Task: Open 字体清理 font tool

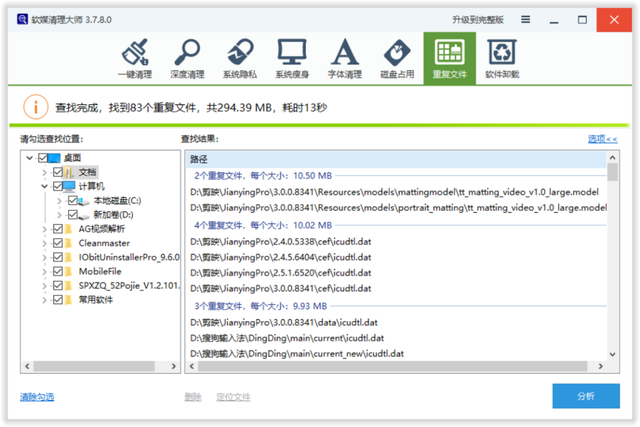Action: 344,58
